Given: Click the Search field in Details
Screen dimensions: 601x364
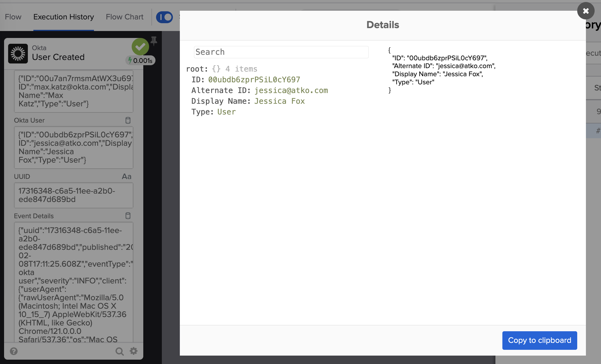Looking at the screenshot, I should 281,52.
